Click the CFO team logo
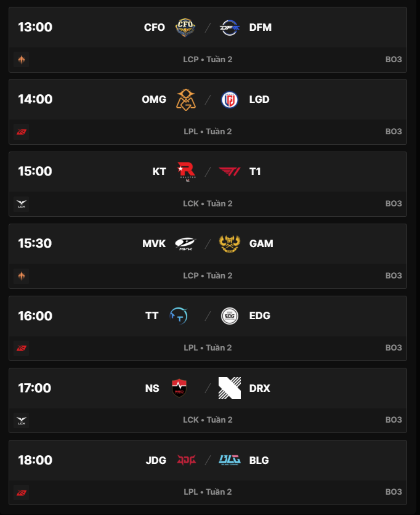This screenshot has width=420, height=515. point(185,27)
